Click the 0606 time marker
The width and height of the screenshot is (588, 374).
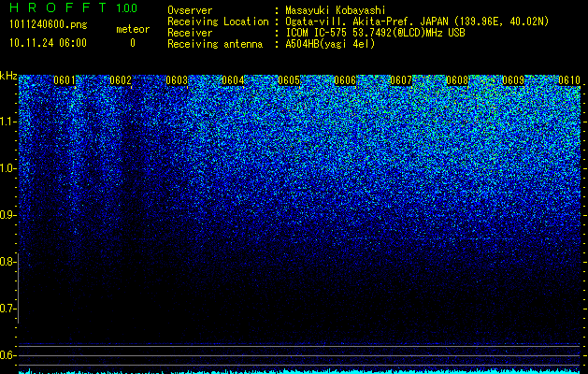tap(345, 80)
